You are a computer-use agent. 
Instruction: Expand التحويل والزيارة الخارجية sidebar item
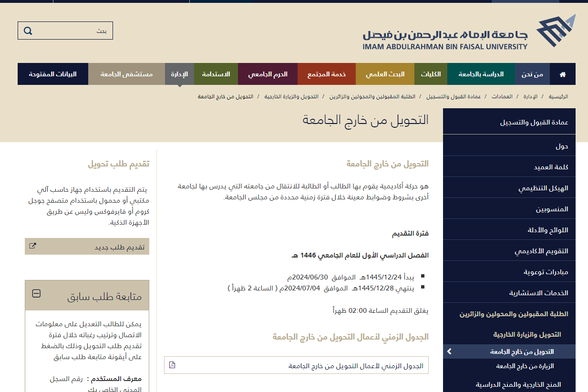pos(527,335)
